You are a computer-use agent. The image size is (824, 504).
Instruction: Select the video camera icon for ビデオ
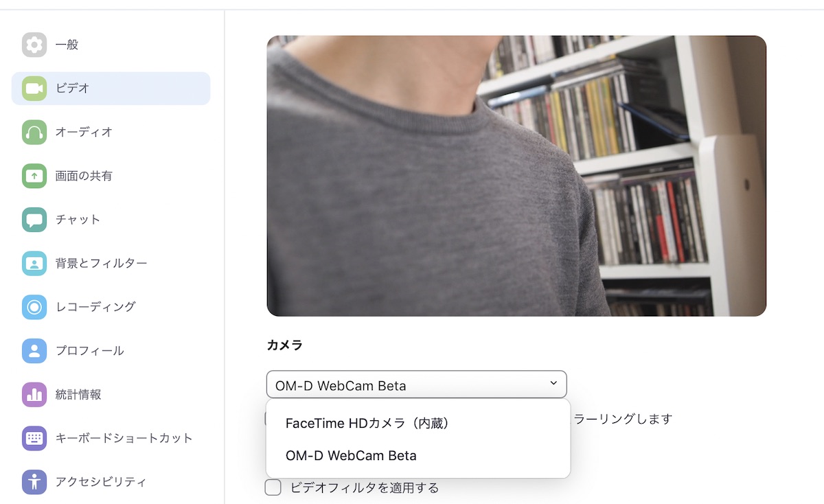34,89
